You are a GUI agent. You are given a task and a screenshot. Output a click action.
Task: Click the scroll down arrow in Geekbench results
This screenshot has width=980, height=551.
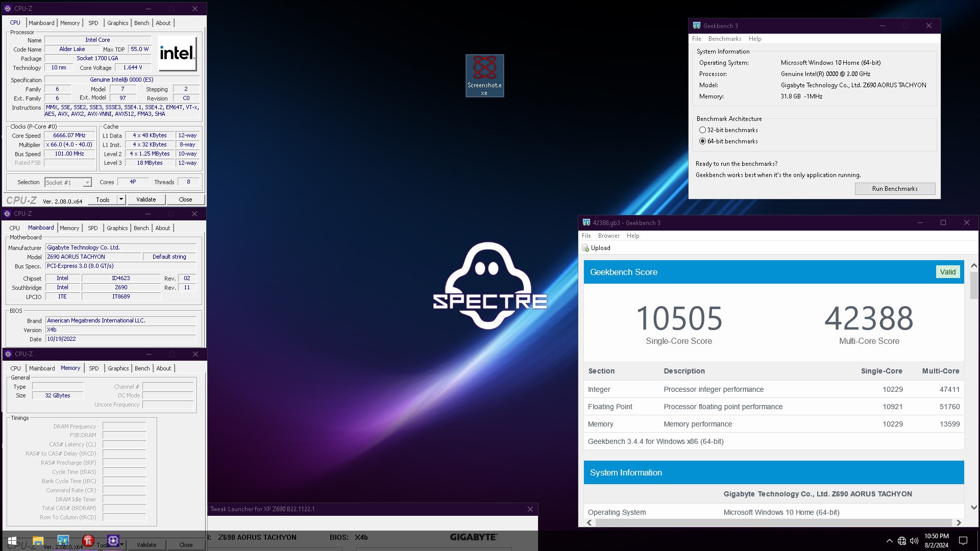[x=974, y=507]
